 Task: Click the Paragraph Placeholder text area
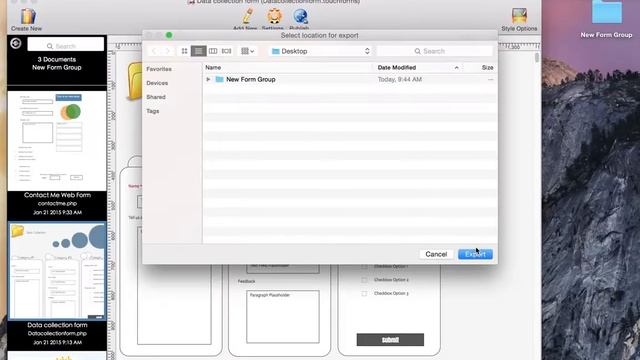pyautogui.click(x=283, y=317)
